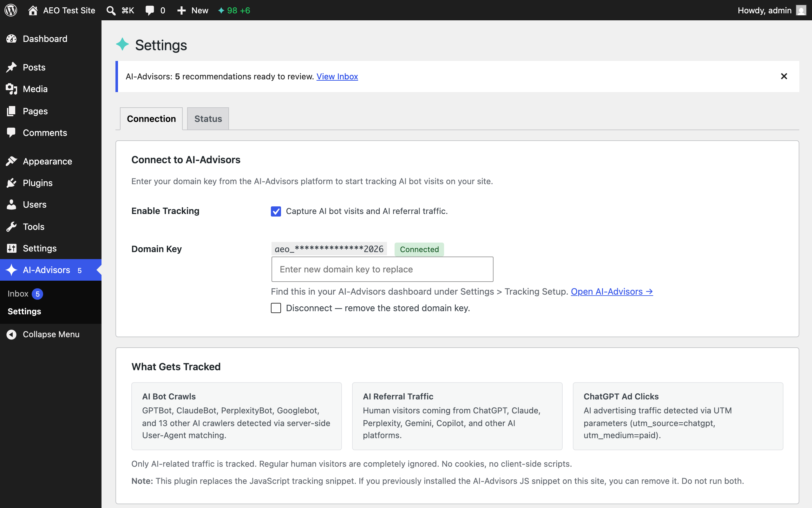Click the What Gets Tracked heading
Viewport: 812px width, 508px height.
coord(176,366)
